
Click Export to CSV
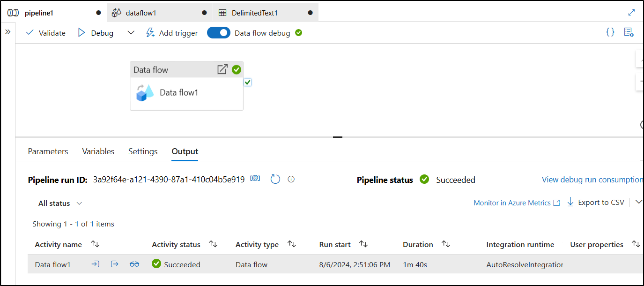[595, 203]
